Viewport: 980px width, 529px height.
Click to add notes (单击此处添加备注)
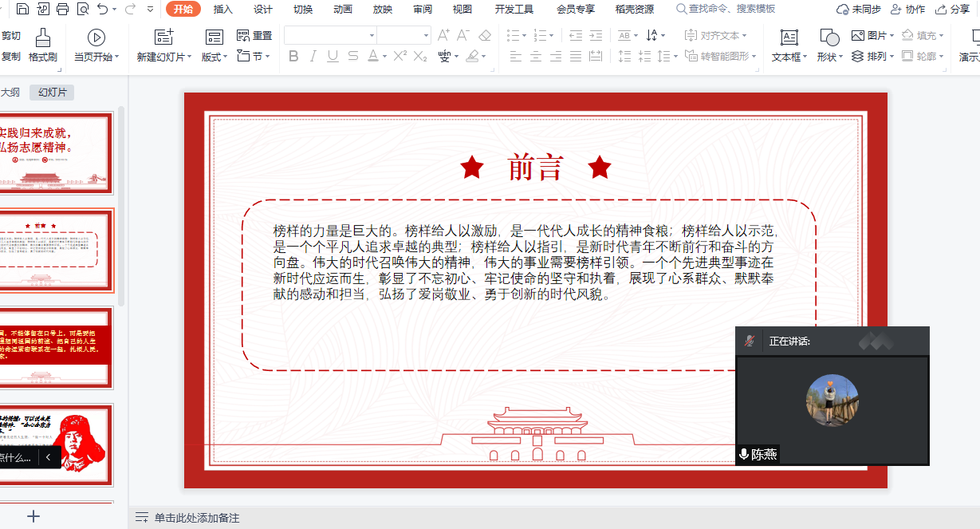tap(197, 518)
